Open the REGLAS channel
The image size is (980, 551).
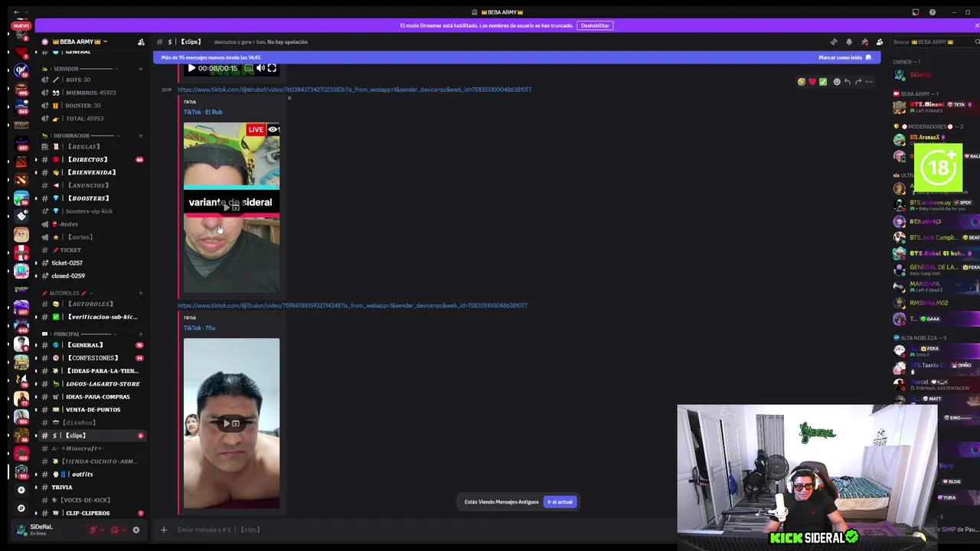coord(90,146)
